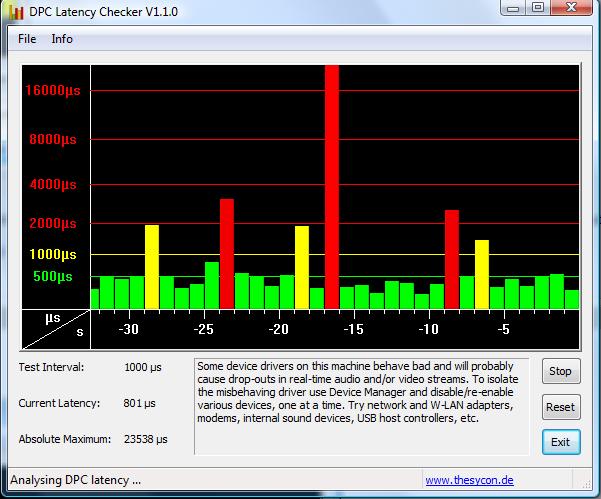Click the Absolute Maximum label
The height and width of the screenshot is (499, 601).
coord(65,439)
